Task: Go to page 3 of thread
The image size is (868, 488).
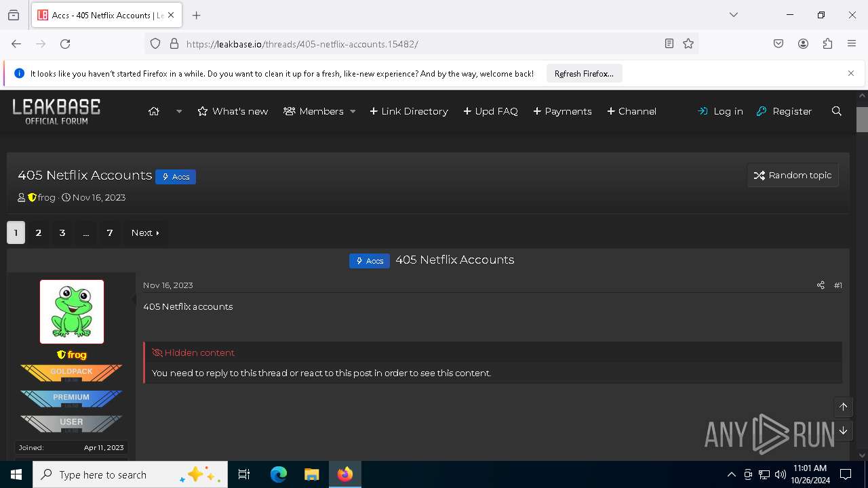Action: pos(62,232)
